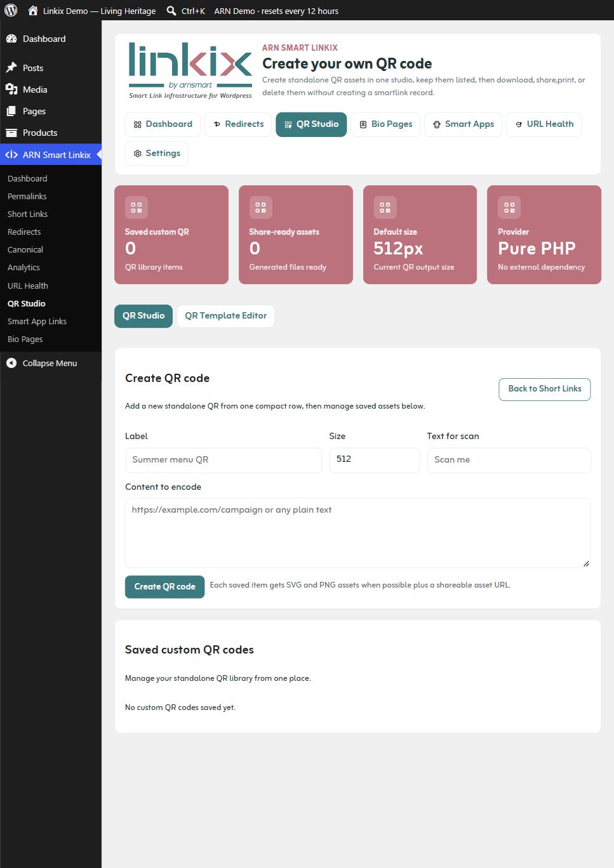Click the QR icon on Saved custom QR card
This screenshot has height=868, width=614.
[137, 207]
